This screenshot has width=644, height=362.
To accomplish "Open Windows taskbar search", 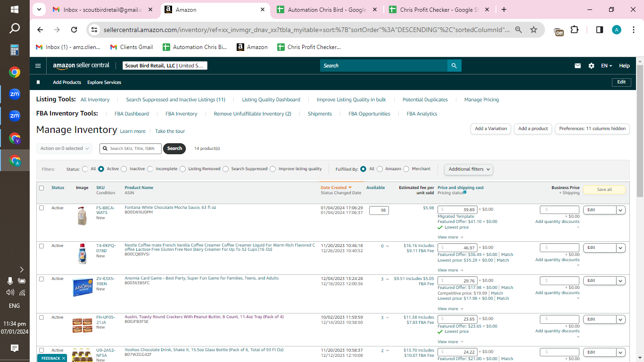I will (15, 29).
